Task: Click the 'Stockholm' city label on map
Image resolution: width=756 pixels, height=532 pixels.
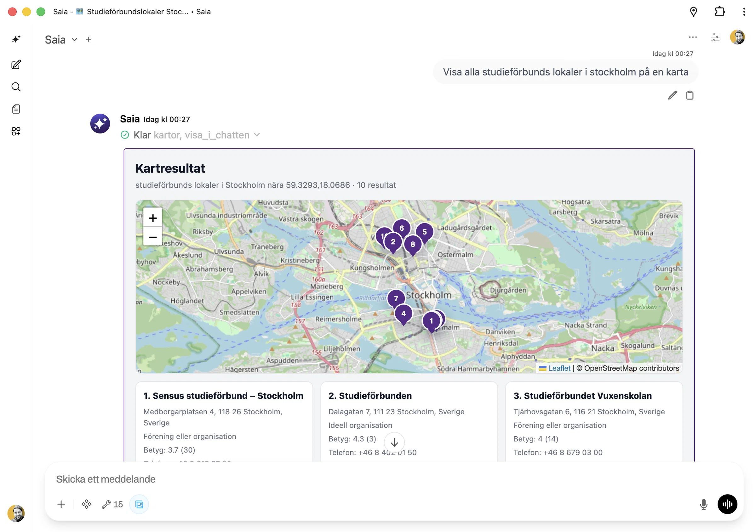Action: pyautogui.click(x=428, y=296)
